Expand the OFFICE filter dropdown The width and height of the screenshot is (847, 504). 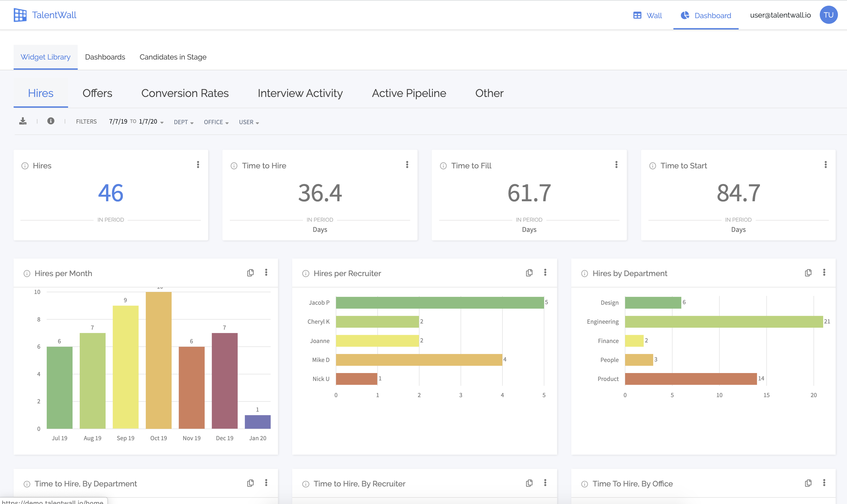click(216, 122)
